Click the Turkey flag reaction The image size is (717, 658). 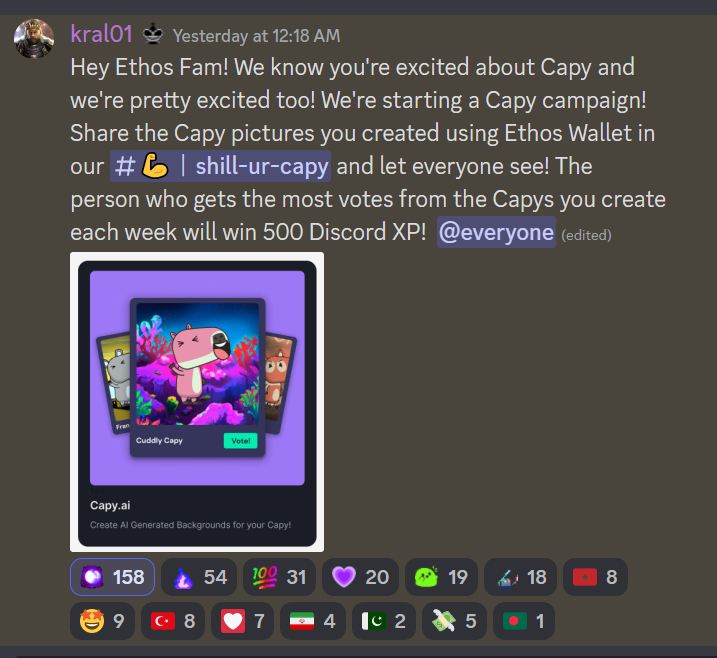point(173,621)
